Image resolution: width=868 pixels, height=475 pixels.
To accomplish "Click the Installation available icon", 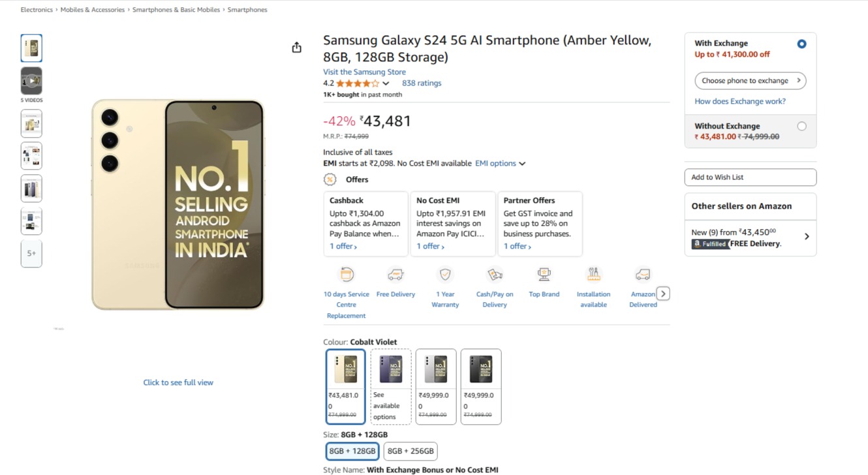I will (x=593, y=275).
